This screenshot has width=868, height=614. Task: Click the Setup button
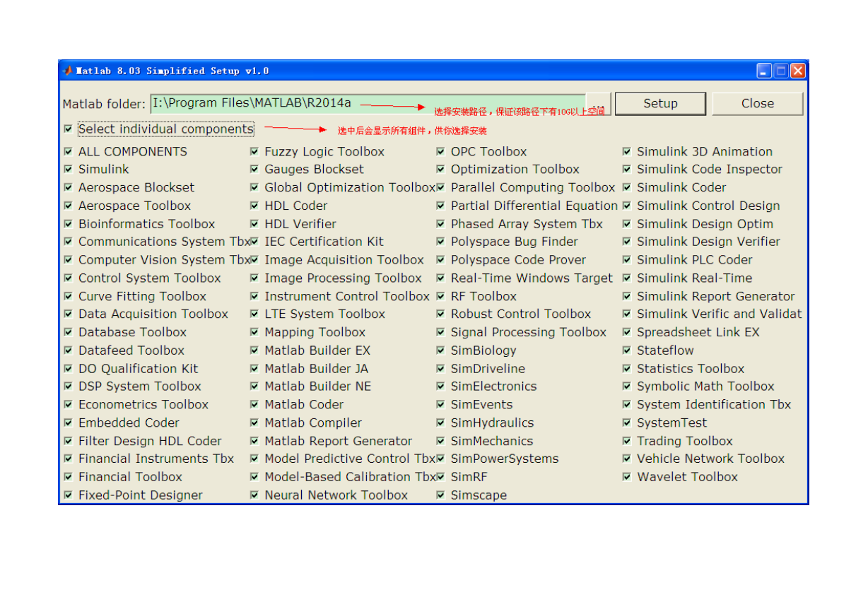(660, 103)
